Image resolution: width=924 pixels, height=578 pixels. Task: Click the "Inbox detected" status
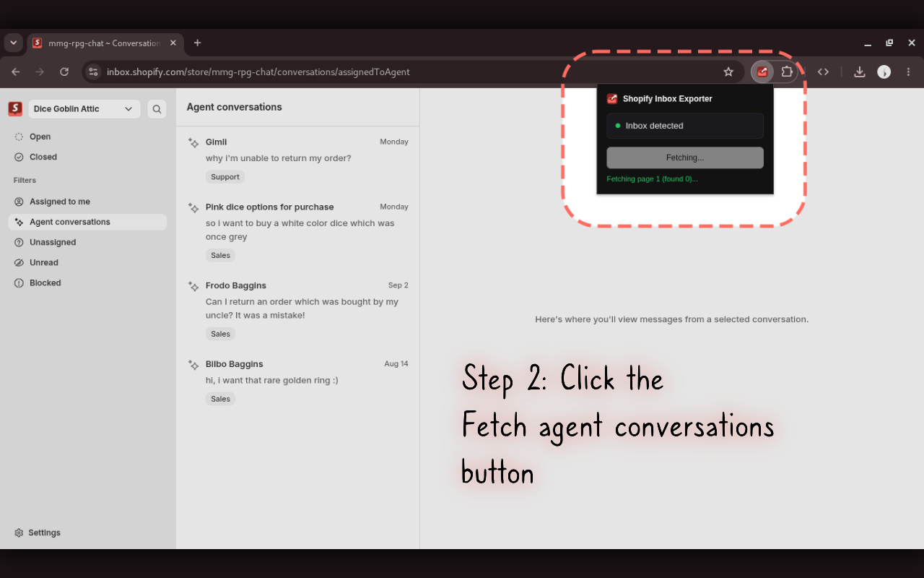point(685,126)
